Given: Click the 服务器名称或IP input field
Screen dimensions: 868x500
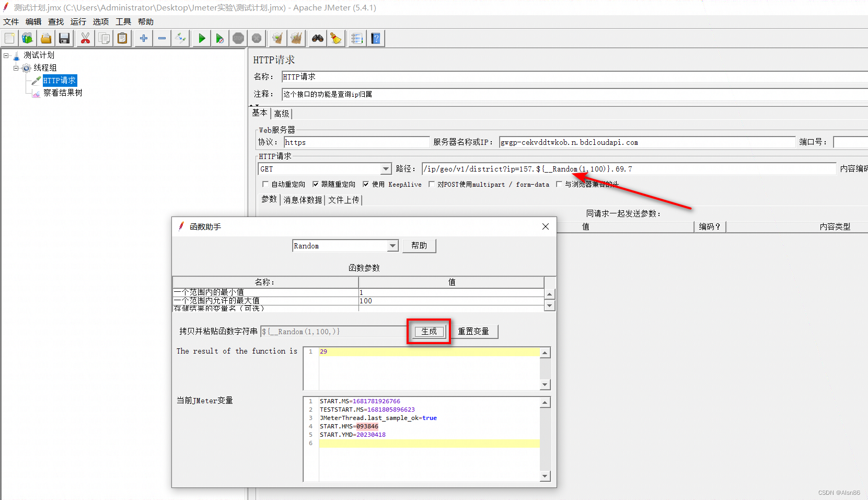Looking at the screenshot, I should (x=647, y=142).
